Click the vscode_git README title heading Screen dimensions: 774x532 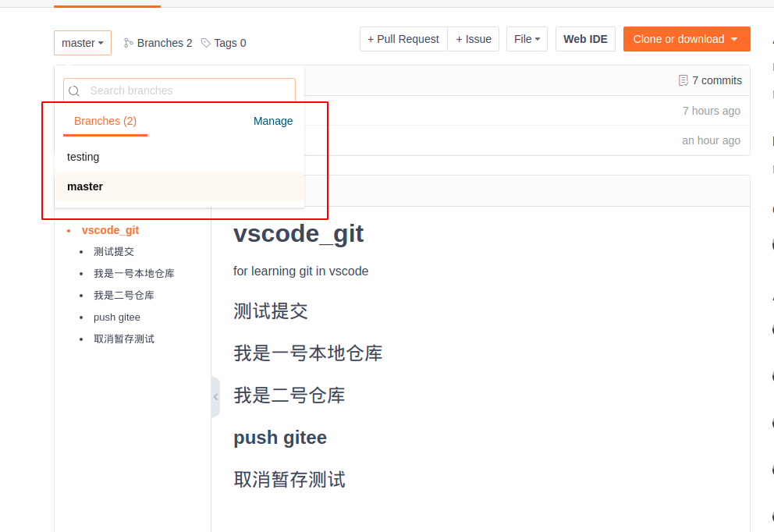click(298, 233)
